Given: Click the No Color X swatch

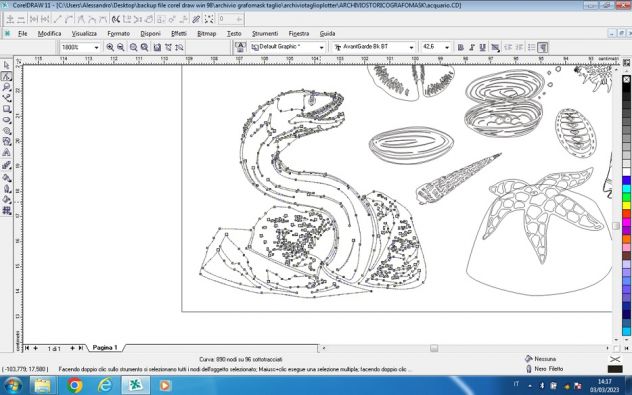Looking at the screenshot, I should pyautogui.click(x=626, y=80).
